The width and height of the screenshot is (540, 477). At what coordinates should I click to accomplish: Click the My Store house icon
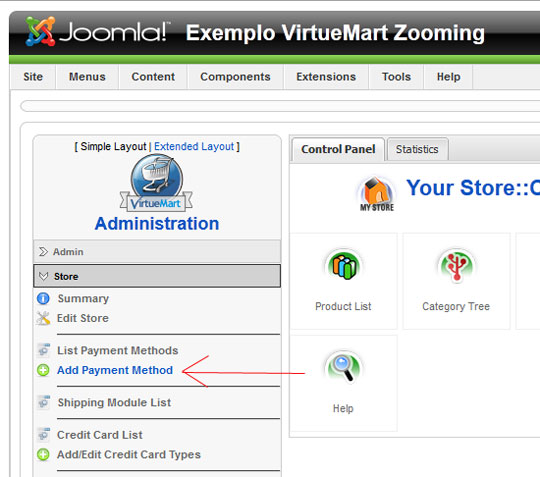coord(377,194)
